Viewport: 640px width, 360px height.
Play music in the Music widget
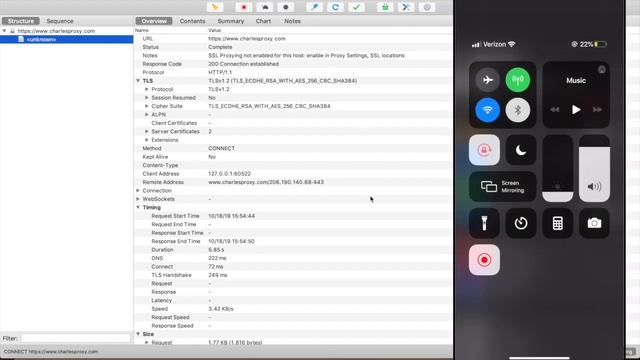pyautogui.click(x=576, y=109)
